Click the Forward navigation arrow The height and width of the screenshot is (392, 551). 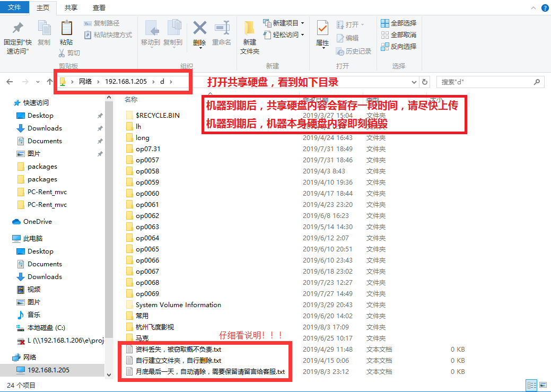25,82
